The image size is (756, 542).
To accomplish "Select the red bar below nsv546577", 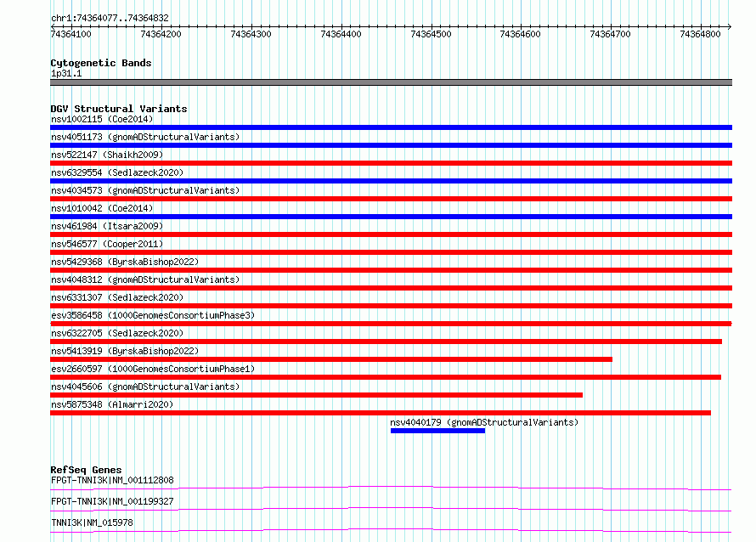I will point(391,252).
